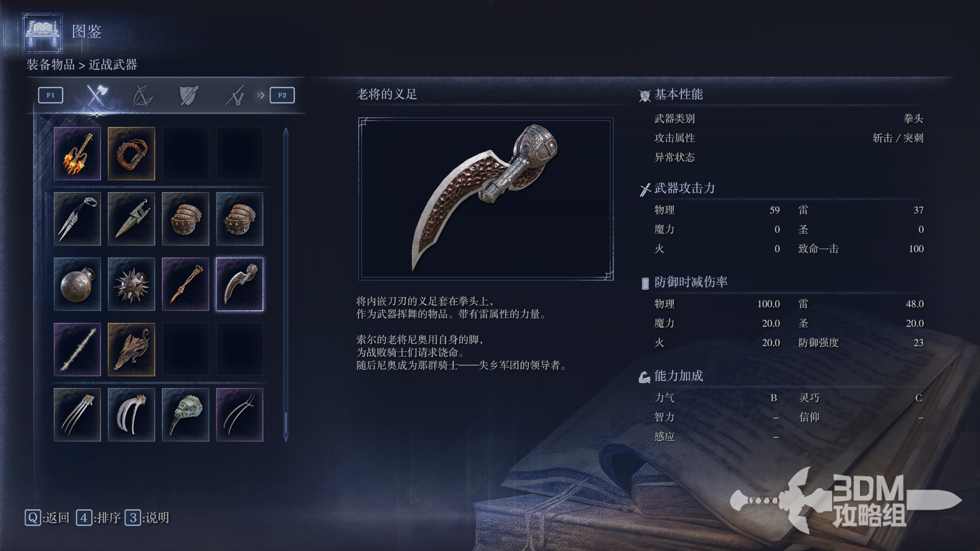
Task: Select the highlighted veteran's prosthesis icon
Action: [239, 284]
